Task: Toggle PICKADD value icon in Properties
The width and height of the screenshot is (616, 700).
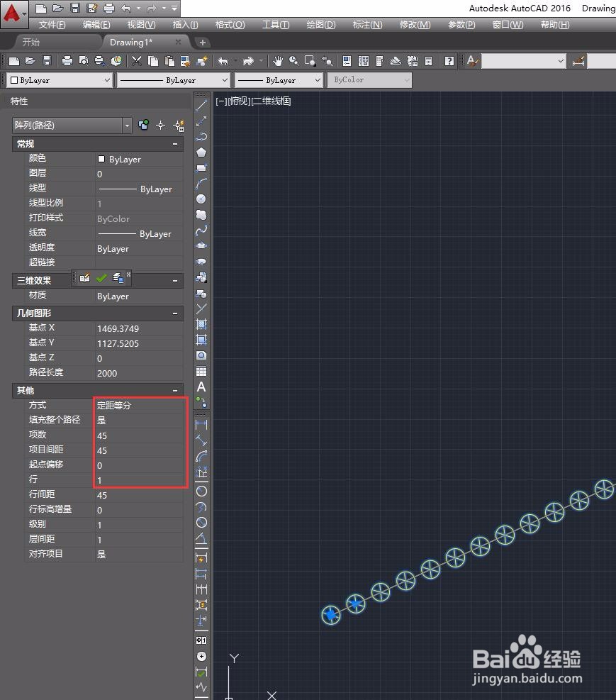Action: 143,126
